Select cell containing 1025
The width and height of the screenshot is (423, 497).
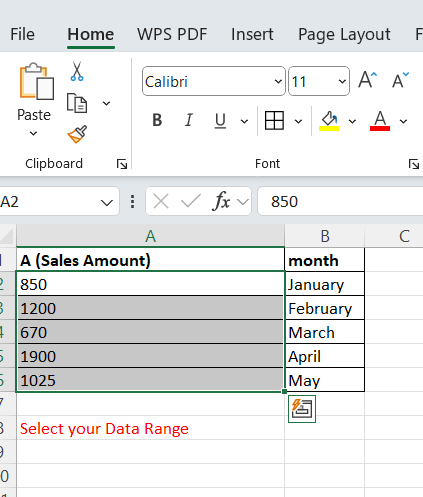pos(150,380)
